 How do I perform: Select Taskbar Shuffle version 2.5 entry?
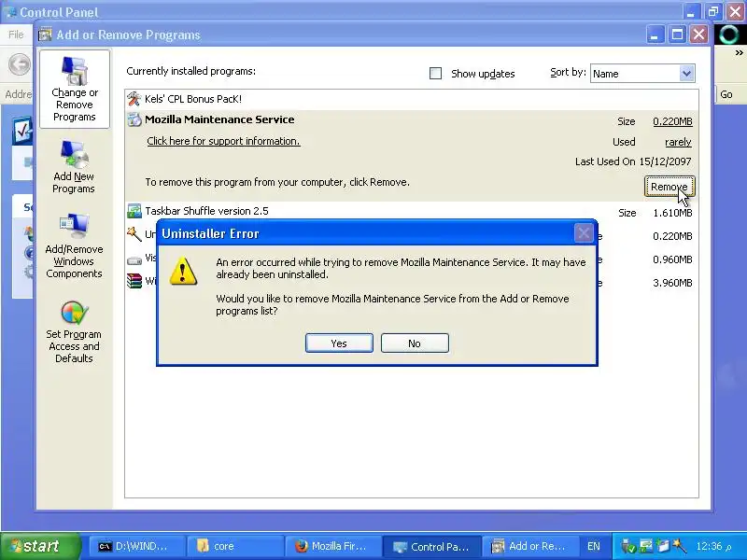pyautogui.click(x=206, y=211)
